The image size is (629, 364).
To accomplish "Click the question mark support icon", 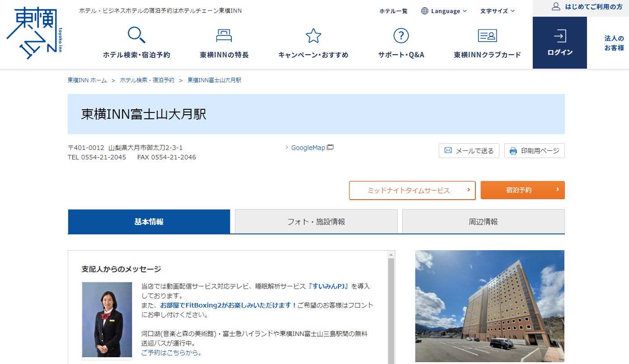I will [401, 35].
